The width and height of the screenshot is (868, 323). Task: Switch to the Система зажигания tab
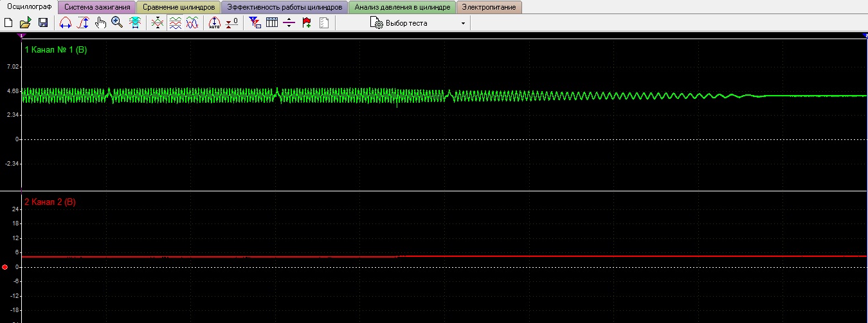[97, 7]
